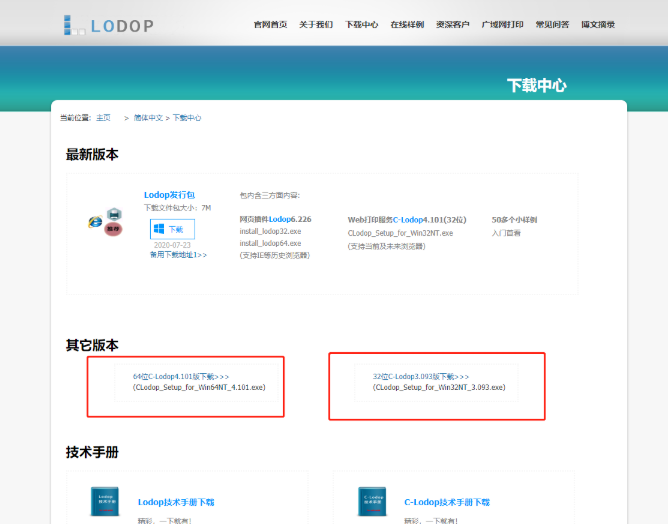This screenshot has height=524, width=668.
Task: Click the 主页 breadcrumb link
Action: click(x=104, y=117)
